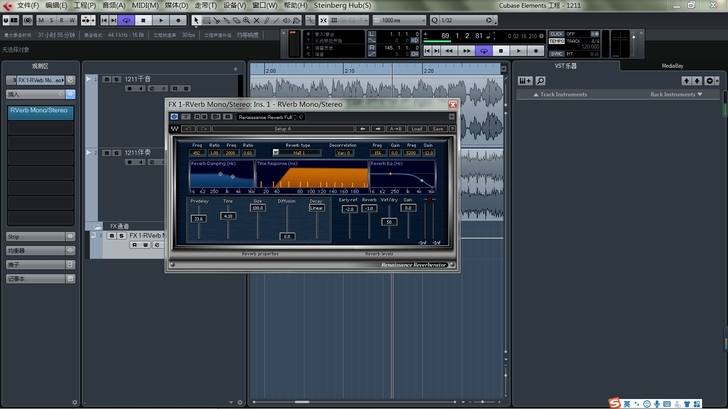Click Play in the transport panel
728x409 pixels.
[519, 51]
